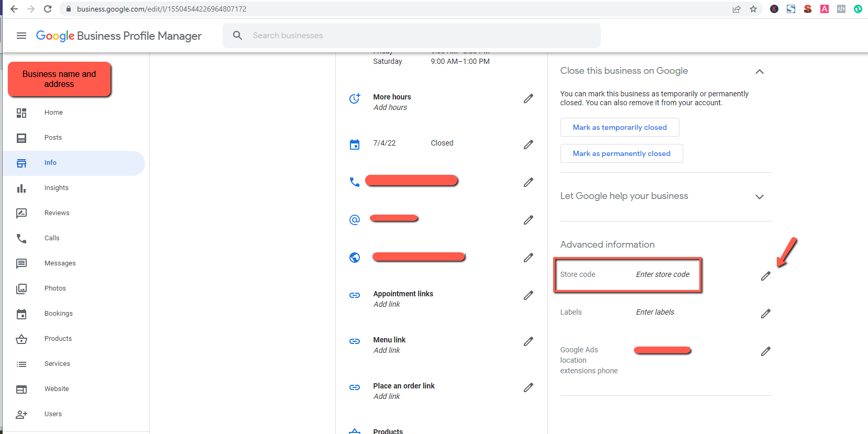Reload the page with refresh icon

48,9
